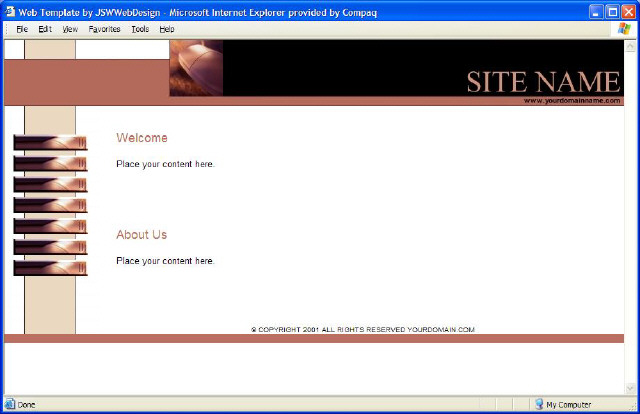640x414 pixels.
Task: Open the View menu
Action: click(x=70, y=29)
